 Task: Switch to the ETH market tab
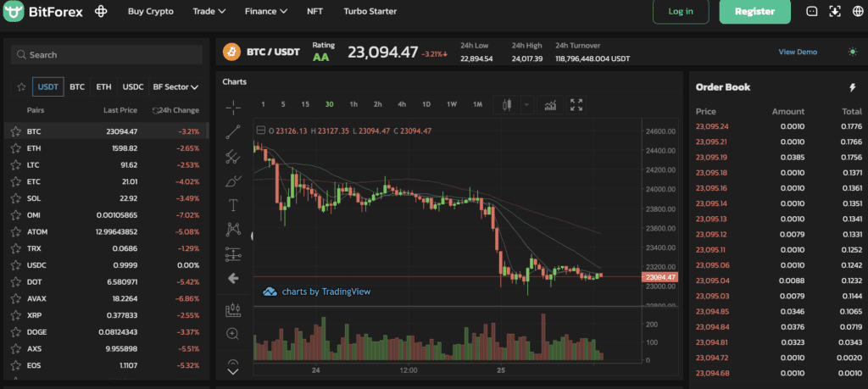pos(103,87)
